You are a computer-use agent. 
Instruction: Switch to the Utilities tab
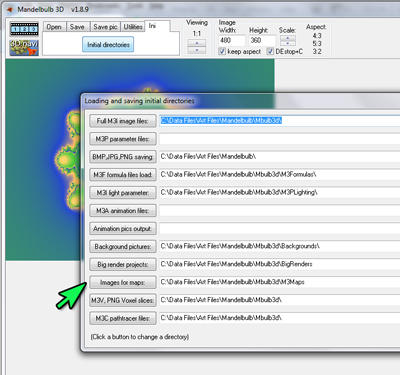coord(133,27)
